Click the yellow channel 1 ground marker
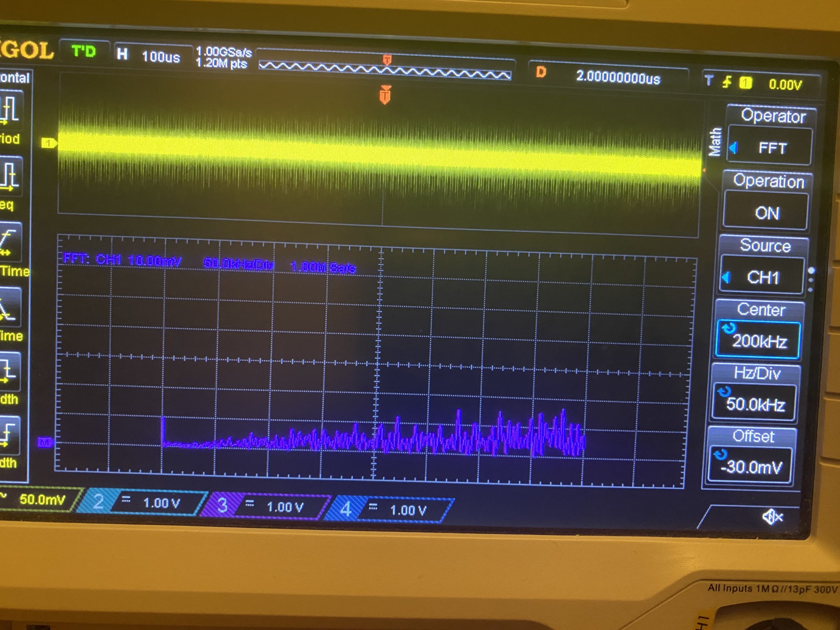Viewport: 840px width, 630px height. [49, 143]
